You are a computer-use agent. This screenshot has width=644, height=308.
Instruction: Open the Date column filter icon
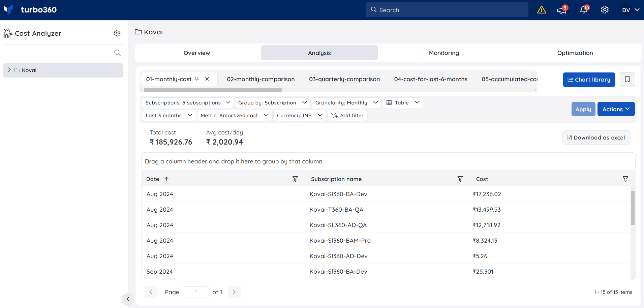[x=295, y=179]
